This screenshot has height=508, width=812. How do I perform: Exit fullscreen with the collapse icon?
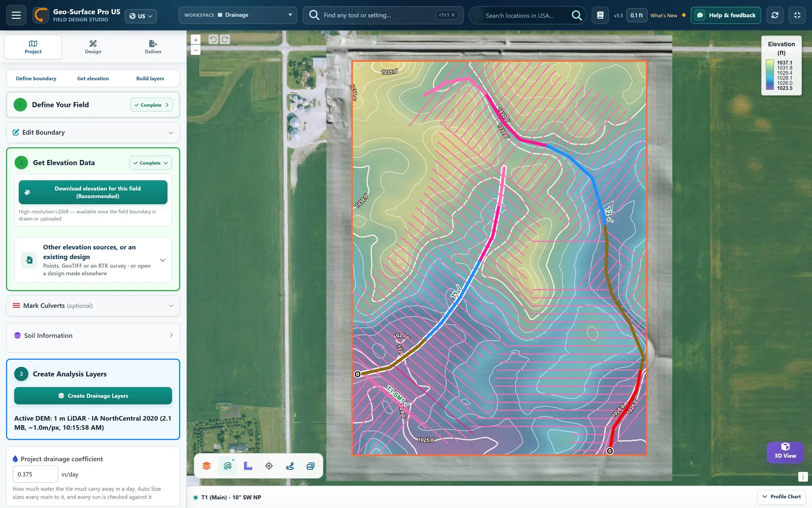click(x=797, y=15)
